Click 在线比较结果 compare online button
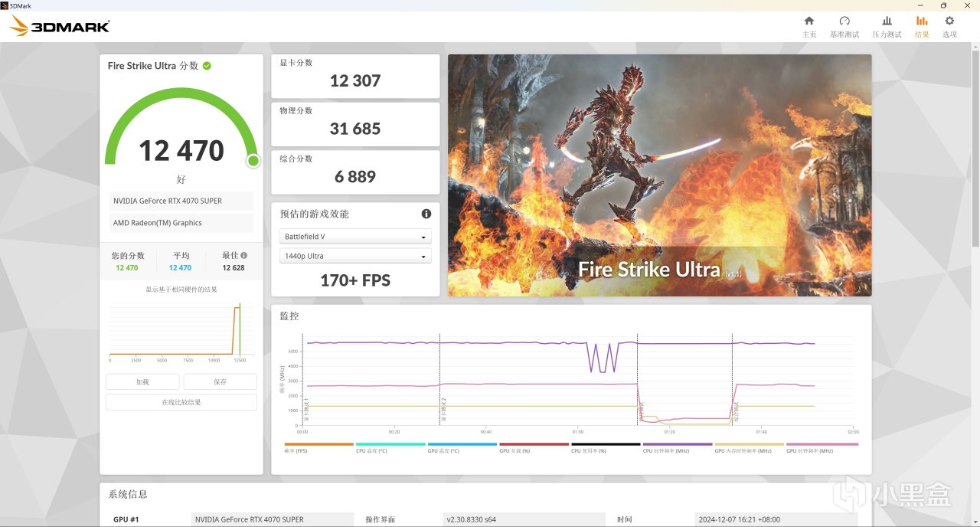Image resolution: width=980 pixels, height=527 pixels. coord(181,402)
